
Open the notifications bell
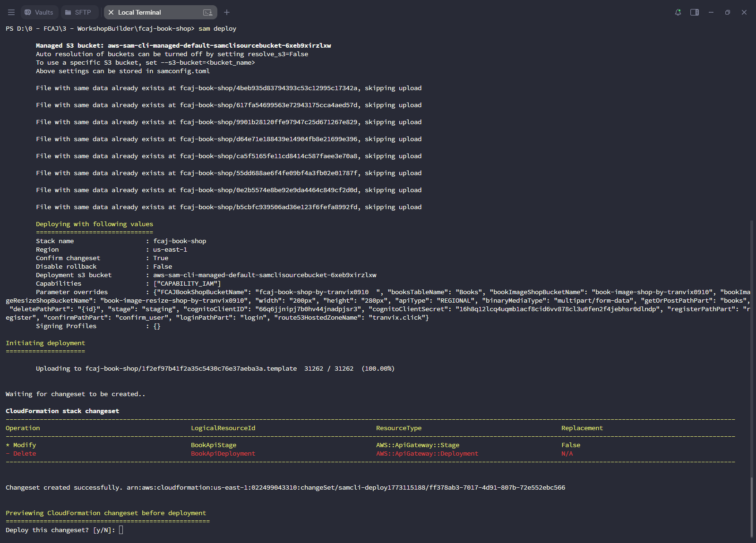[x=678, y=12]
